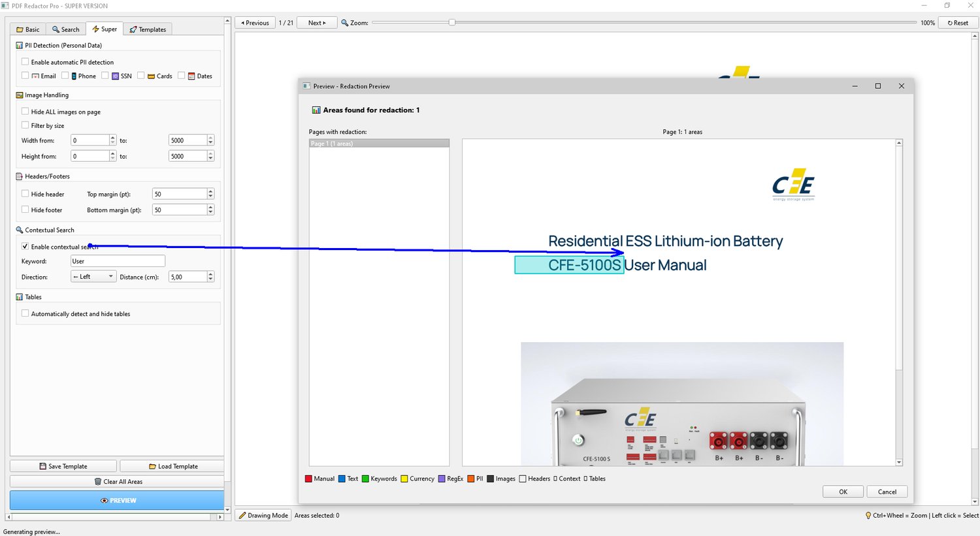980x536 pixels.
Task: Decrease the Height from value with down arrow
Action: 113,159
